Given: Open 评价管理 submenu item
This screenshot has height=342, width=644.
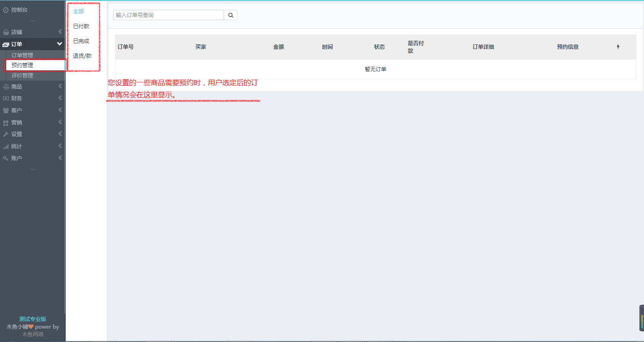Looking at the screenshot, I should pos(22,76).
